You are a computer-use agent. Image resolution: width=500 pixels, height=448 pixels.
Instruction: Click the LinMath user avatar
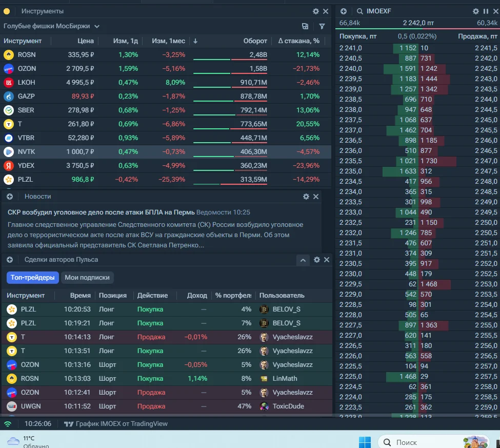(x=264, y=378)
